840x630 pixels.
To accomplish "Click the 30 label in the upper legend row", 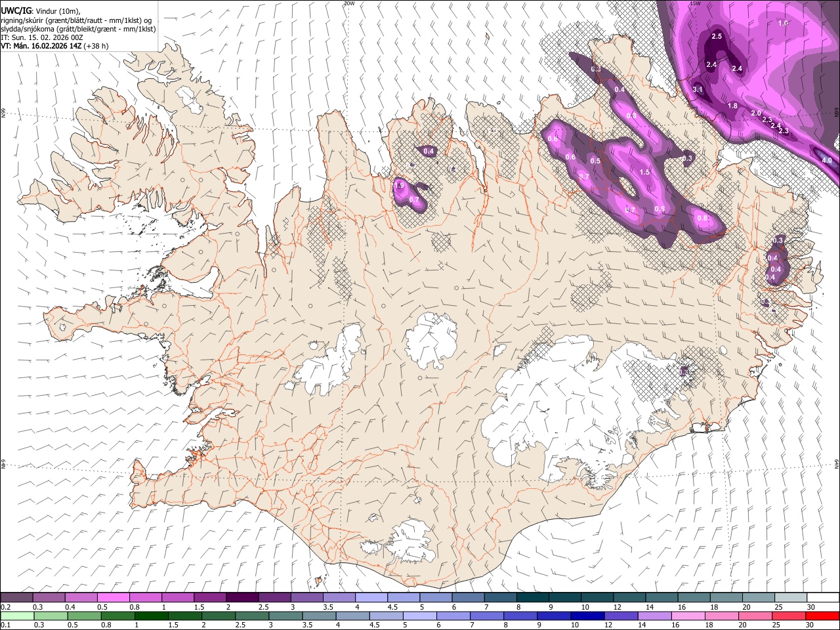I will click(811, 607).
